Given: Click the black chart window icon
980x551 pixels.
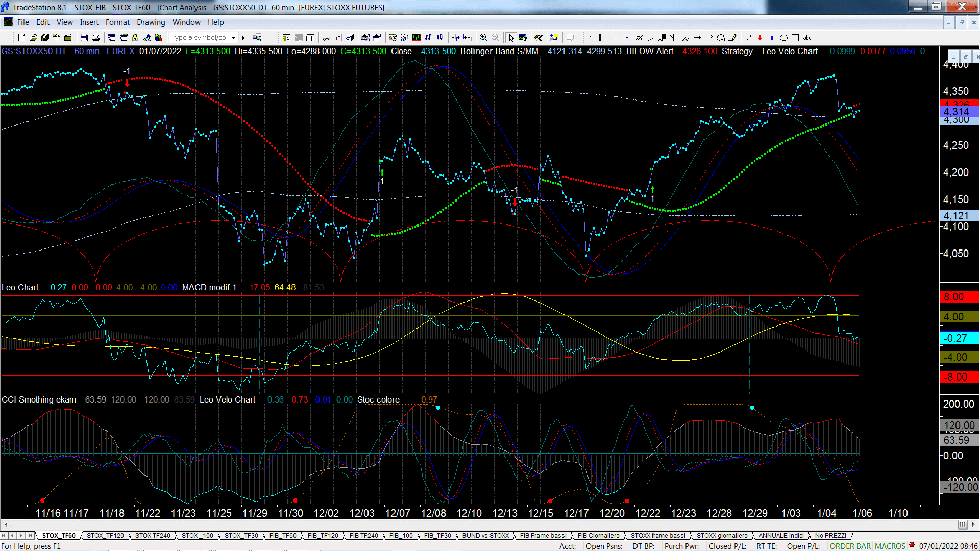Looking at the screenshot, I should pos(416,37).
